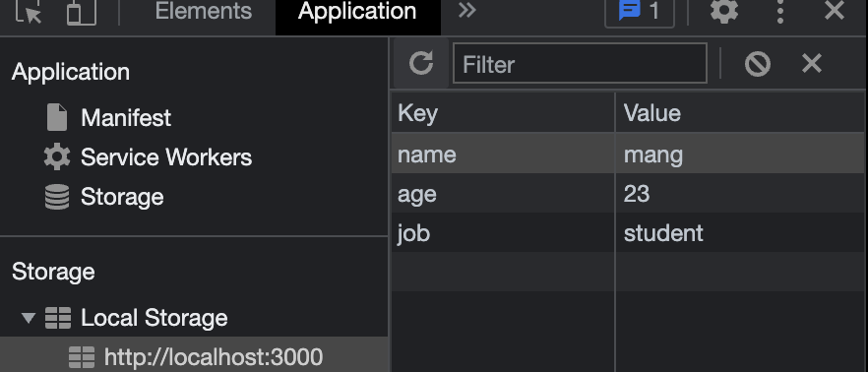This screenshot has height=372, width=868.
Task: Toggle the device toolbar icon
Action: (82, 12)
